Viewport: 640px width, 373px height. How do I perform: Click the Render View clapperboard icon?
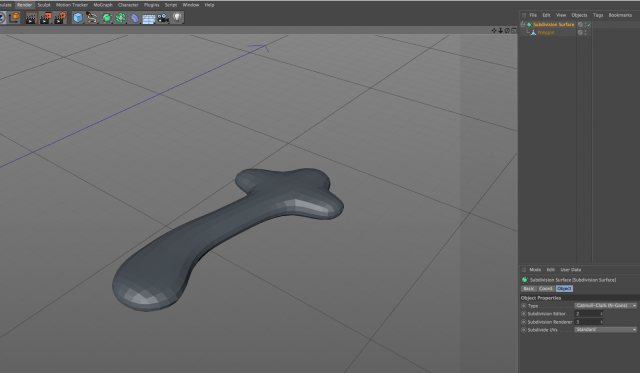click(x=31, y=18)
